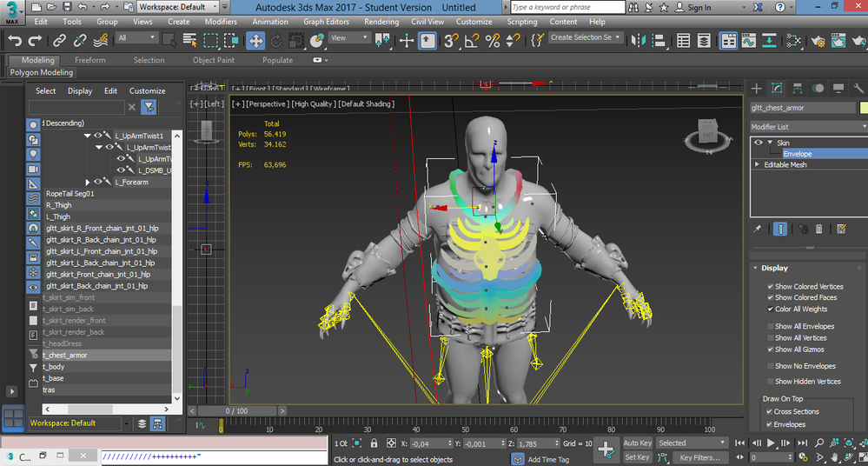
Task: Open the Angle Snap toggle icon
Action: pos(472,41)
